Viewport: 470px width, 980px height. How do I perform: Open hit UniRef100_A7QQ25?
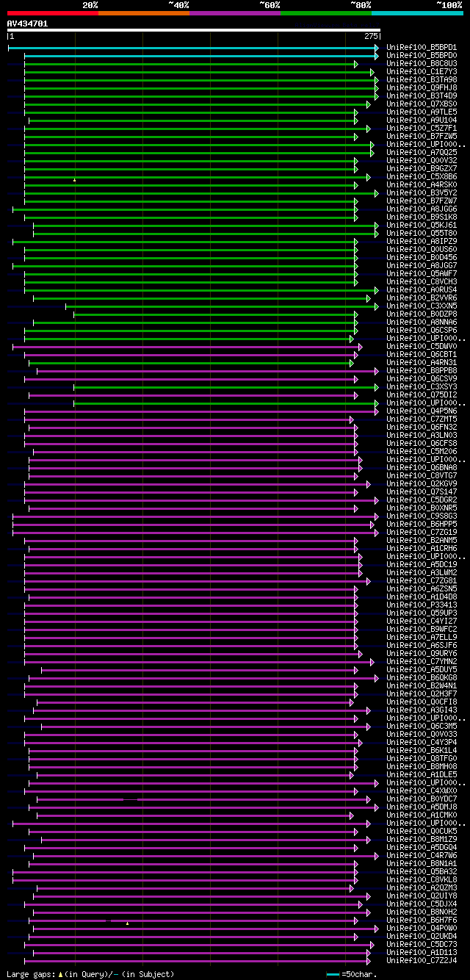(x=422, y=153)
